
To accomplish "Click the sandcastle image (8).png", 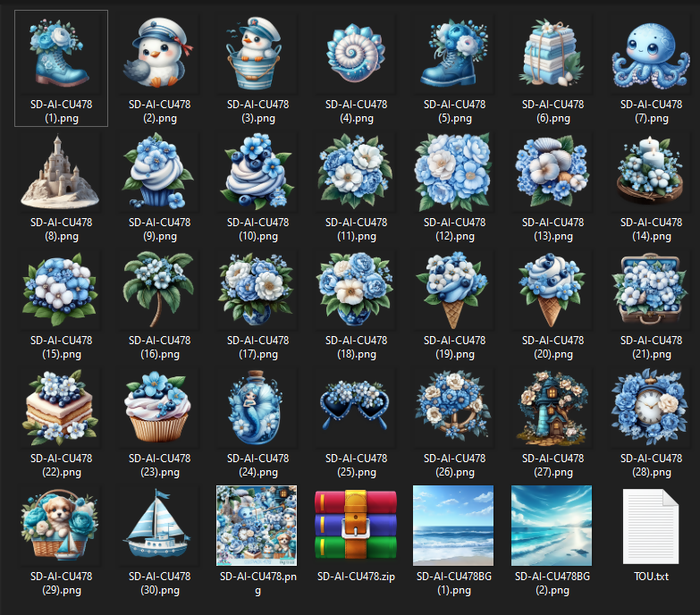I will tap(62, 173).
